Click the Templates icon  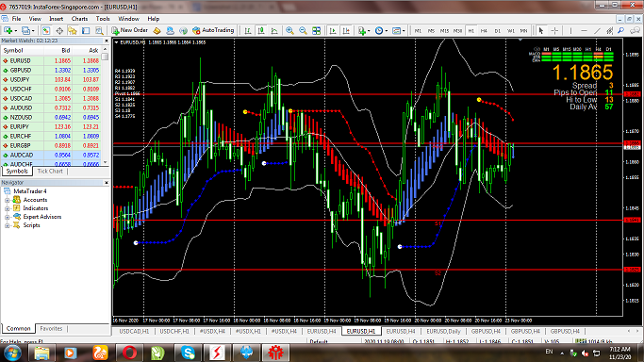tap(396, 31)
